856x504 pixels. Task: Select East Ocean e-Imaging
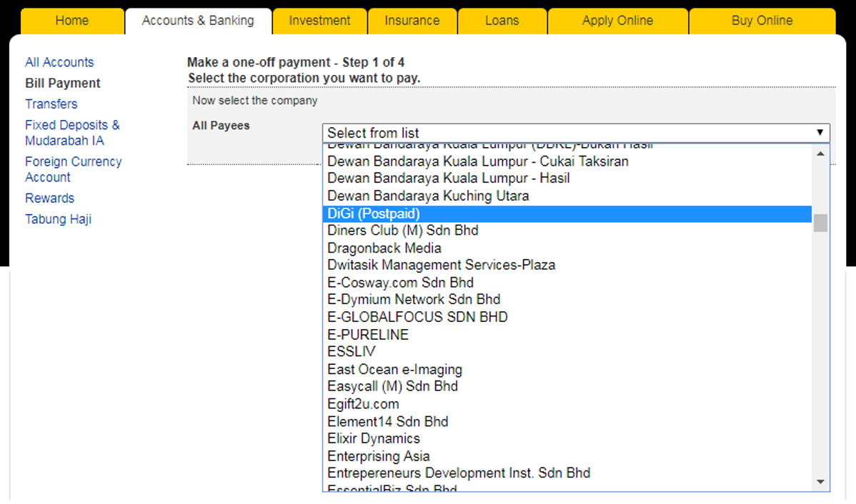tap(567, 369)
